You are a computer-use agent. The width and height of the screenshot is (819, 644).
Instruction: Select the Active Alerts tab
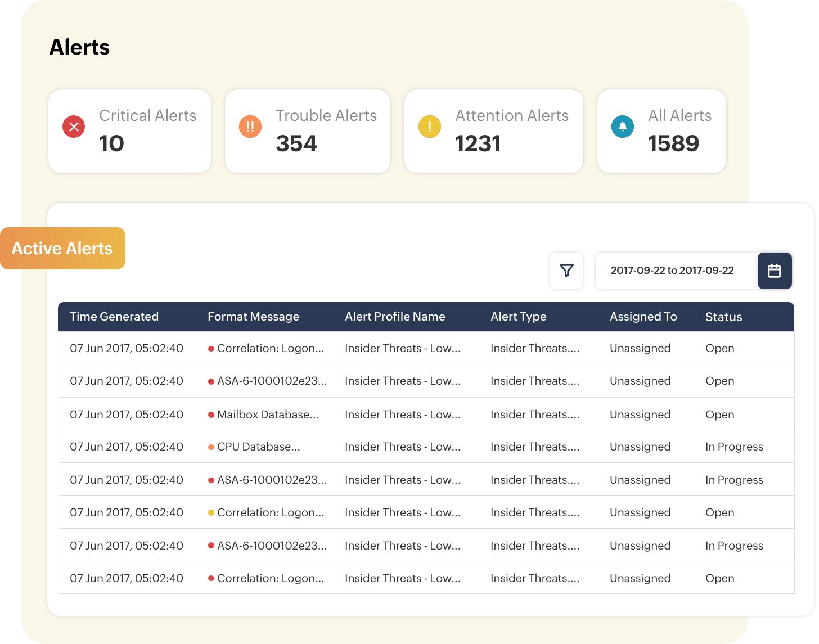(x=62, y=248)
